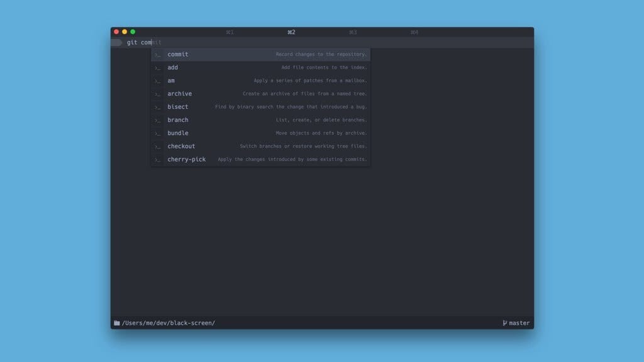Choose the cherry-pick suggestion
This screenshot has width=644, height=362.
tap(261, 159)
